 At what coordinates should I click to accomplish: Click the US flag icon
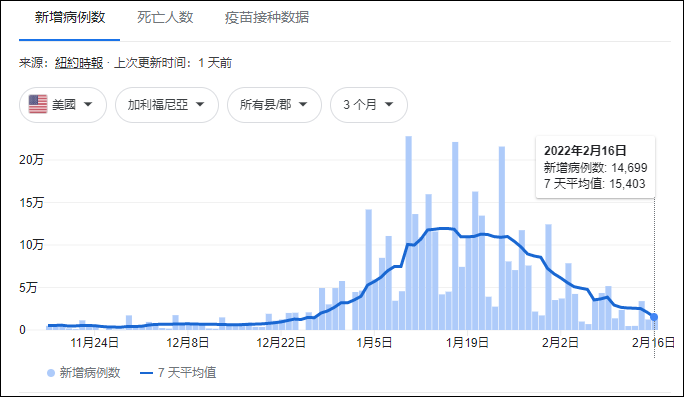coord(38,104)
